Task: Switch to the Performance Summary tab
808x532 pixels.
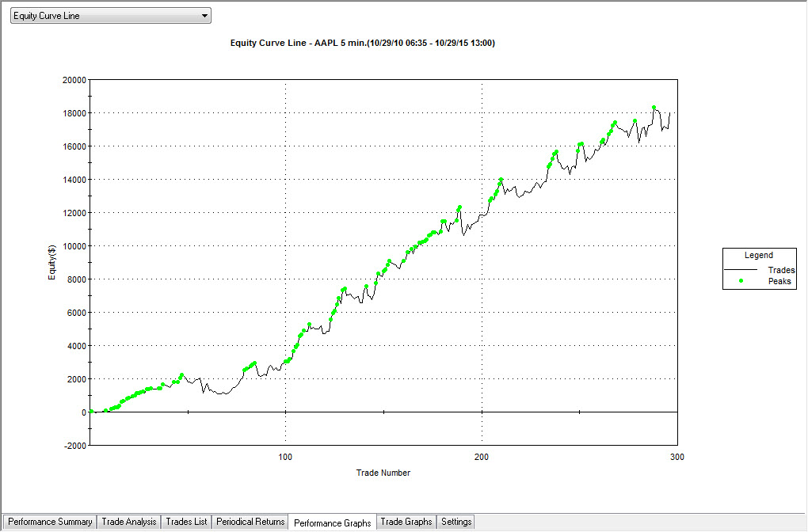Action: pyautogui.click(x=50, y=522)
